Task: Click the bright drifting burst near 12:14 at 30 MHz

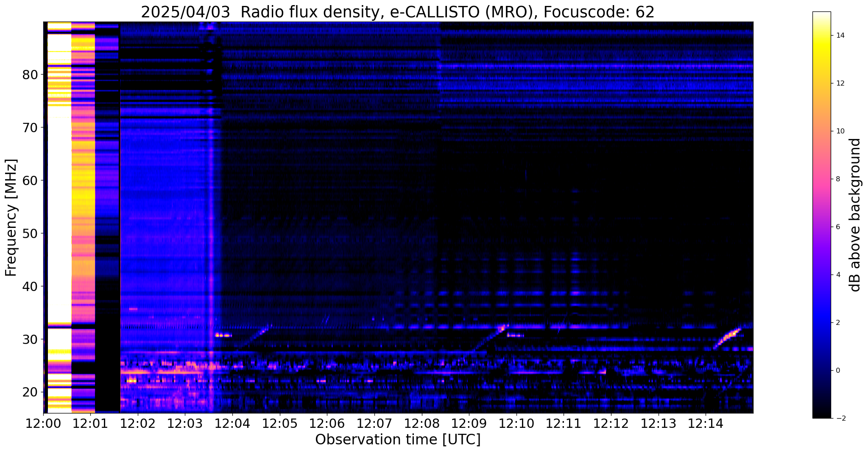Action: pyautogui.click(x=727, y=338)
